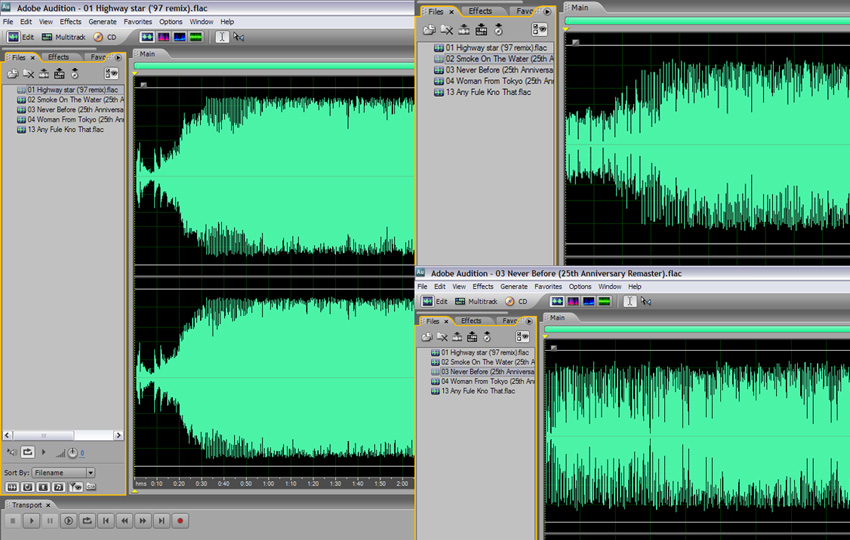
Task: Select Waveform display icon in Highway star window
Action: [147, 37]
